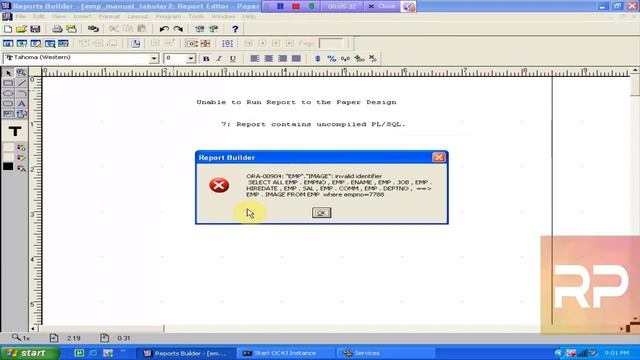Open the File menu

(20, 16)
